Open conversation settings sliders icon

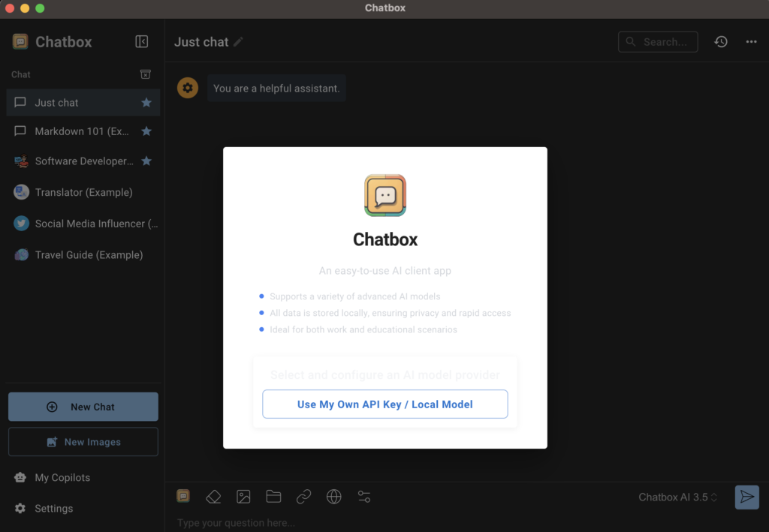pyautogui.click(x=364, y=497)
